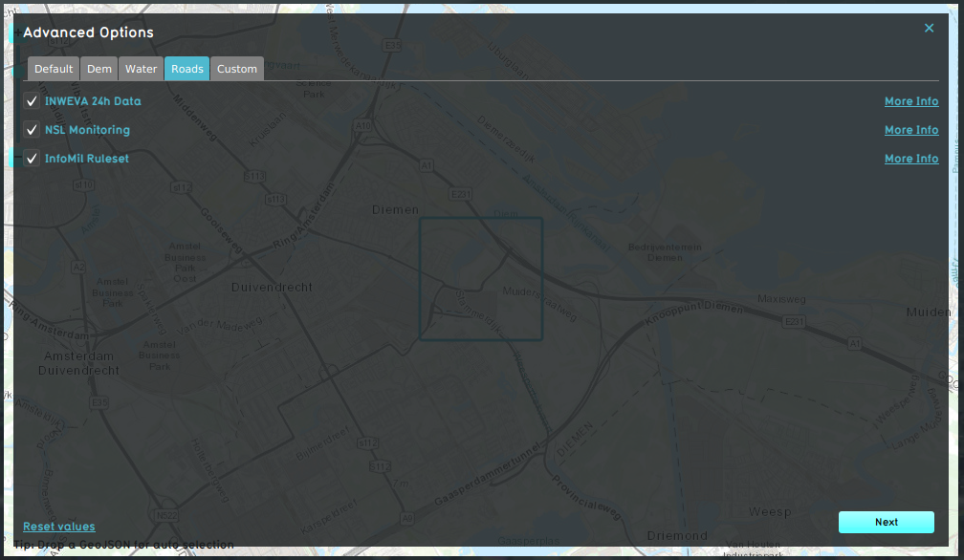
Task: Click the INWEVA 24h Data label
Action: tap(93, 101)
